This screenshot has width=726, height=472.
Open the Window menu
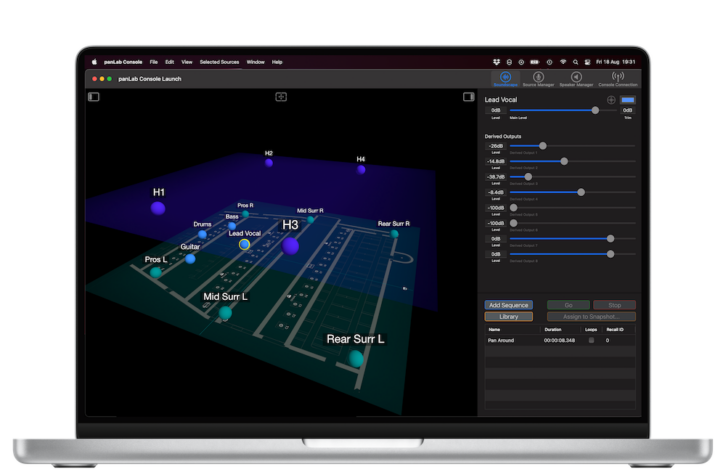tap(256, 62)
